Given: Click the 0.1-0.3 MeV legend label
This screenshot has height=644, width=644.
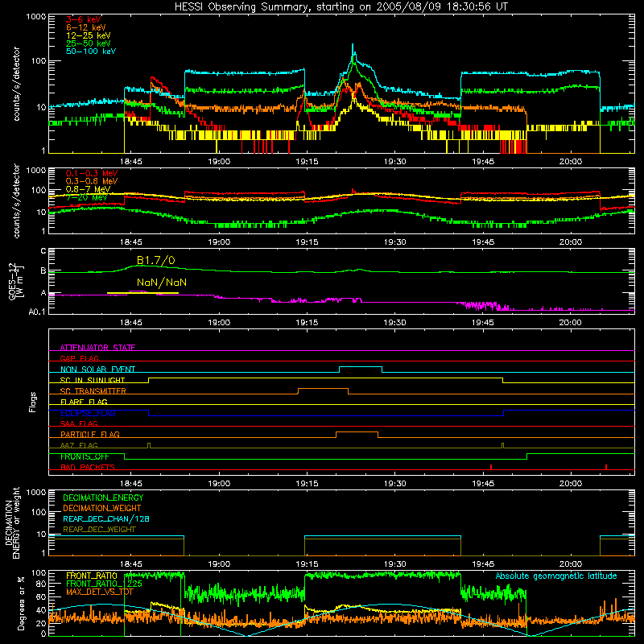Looking at the screenshot, I should (92, 174).
